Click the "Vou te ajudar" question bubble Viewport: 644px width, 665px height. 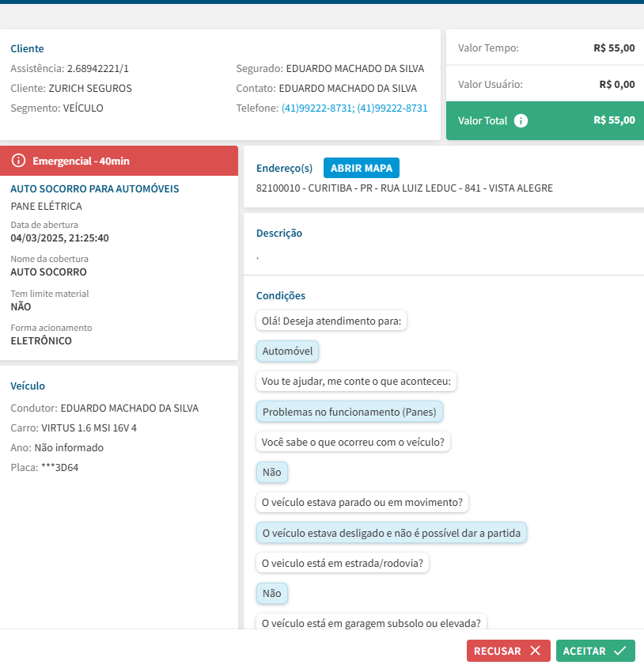[x=356, y=382]
